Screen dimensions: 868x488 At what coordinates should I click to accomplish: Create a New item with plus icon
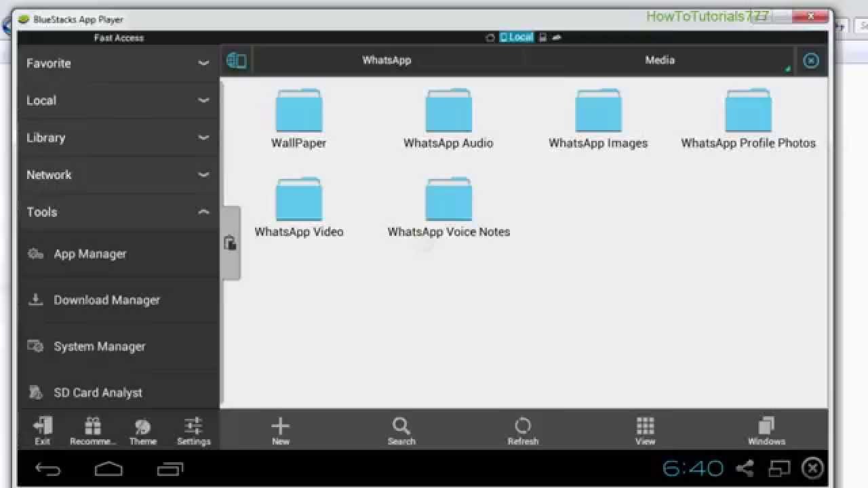(x=280, y=430)
